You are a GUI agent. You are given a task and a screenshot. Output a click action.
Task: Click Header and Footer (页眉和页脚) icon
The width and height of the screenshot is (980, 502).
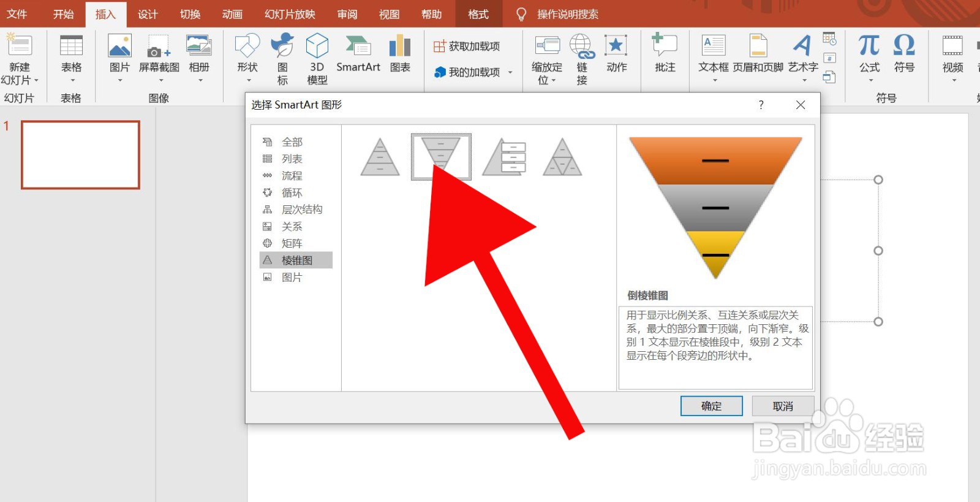(758, 45)
